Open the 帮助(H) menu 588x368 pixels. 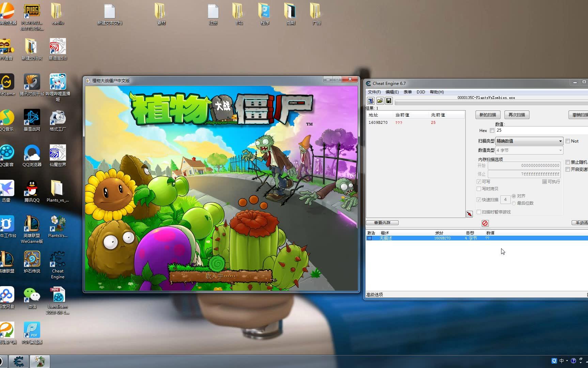click(x=437, y=92)
